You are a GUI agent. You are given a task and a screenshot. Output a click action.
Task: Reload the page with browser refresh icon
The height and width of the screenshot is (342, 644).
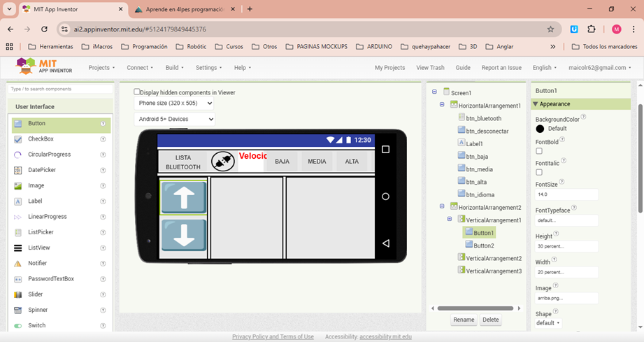(45, 29)
